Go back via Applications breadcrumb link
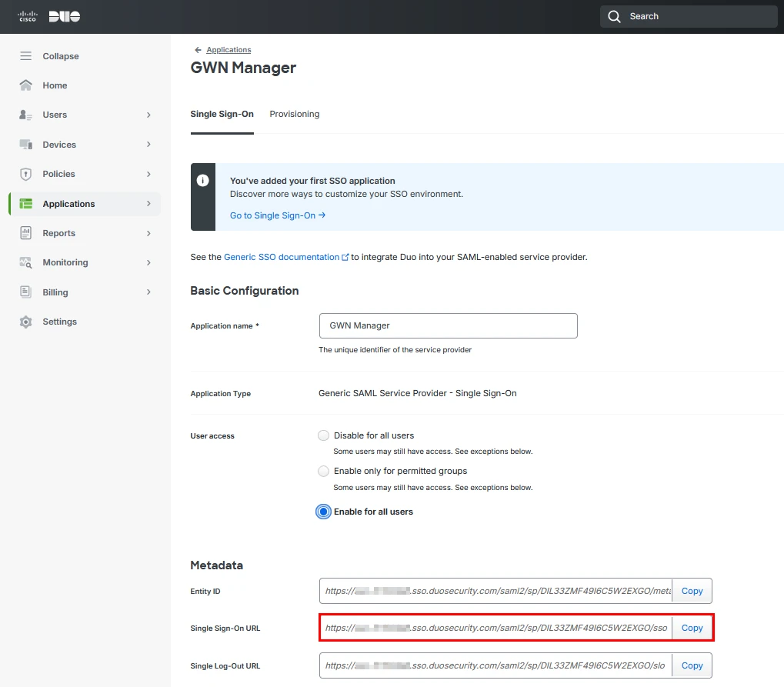 click(x=229, y=50)
